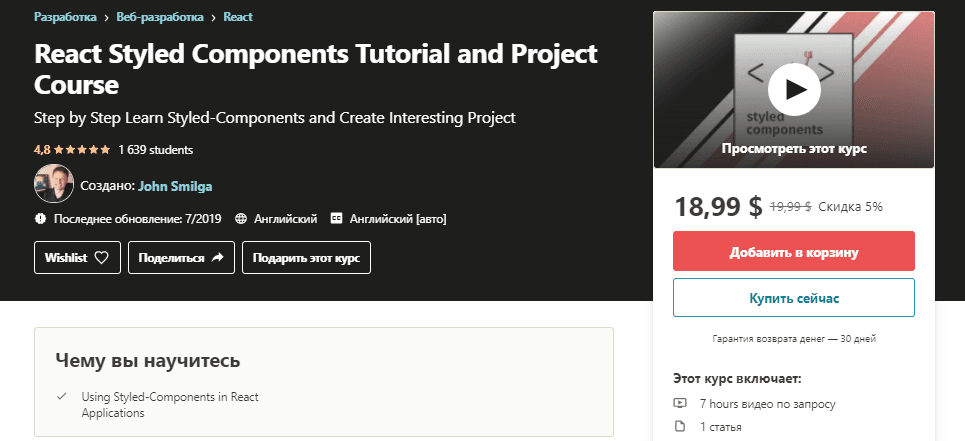Click the first breadcrumb chevron separator
The height and width of the screenshot is (441, 965).
click(x=106, y=18)
